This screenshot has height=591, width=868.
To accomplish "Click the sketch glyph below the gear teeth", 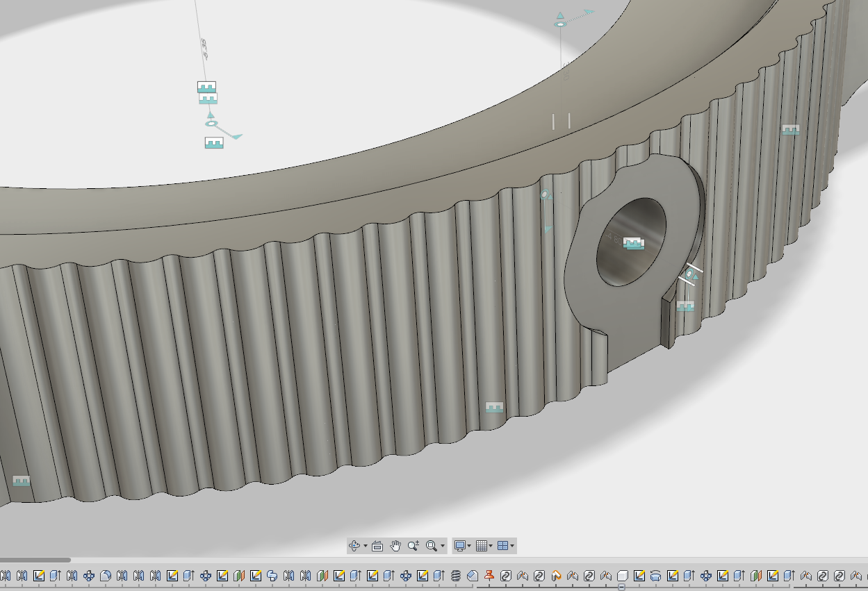I will (x=496, y=408).
